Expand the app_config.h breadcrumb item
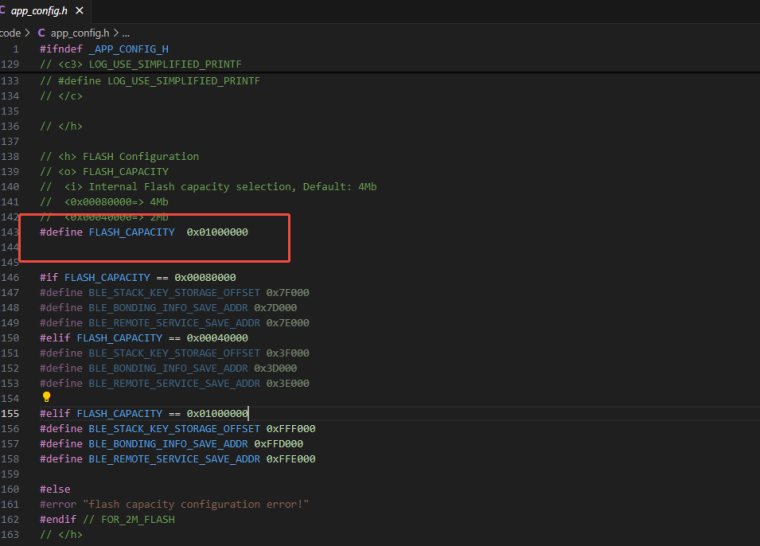 point(80,33)
